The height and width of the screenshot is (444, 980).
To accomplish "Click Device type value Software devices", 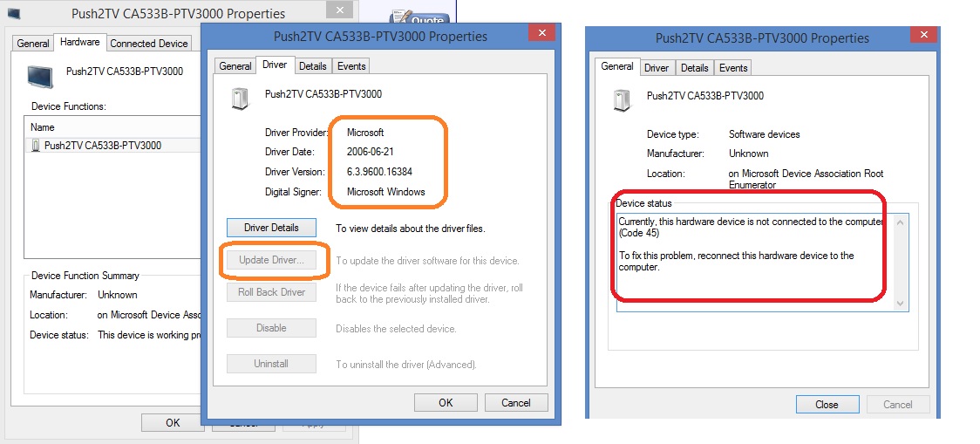I will point(765,134).
